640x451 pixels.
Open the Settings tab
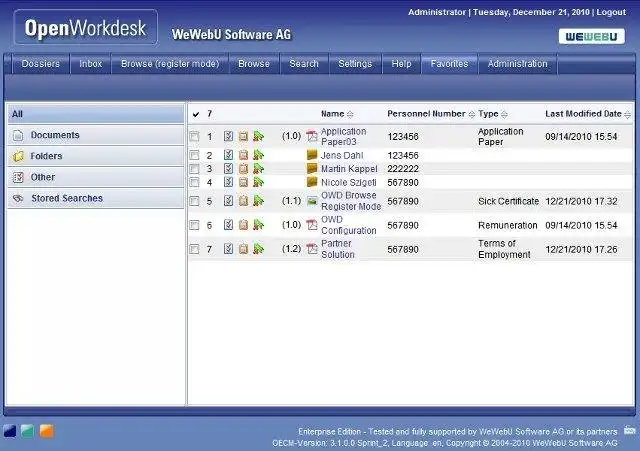(x=355, y=64)
